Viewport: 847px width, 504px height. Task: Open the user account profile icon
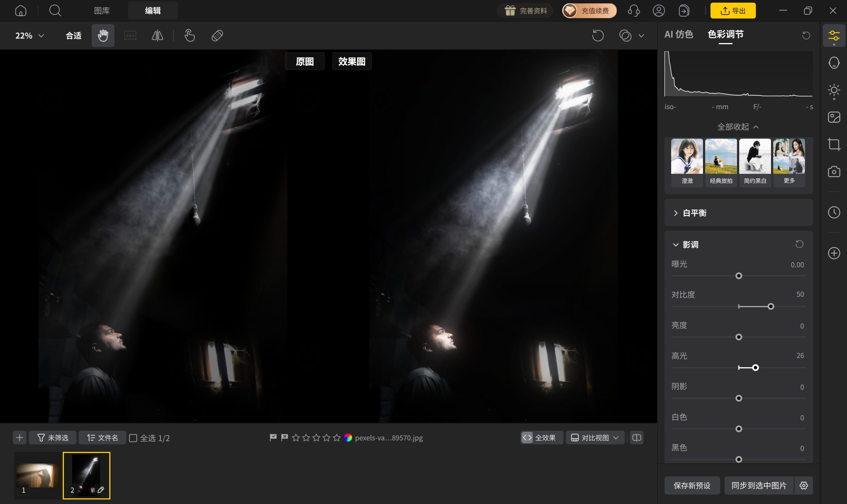pos(659,11)
